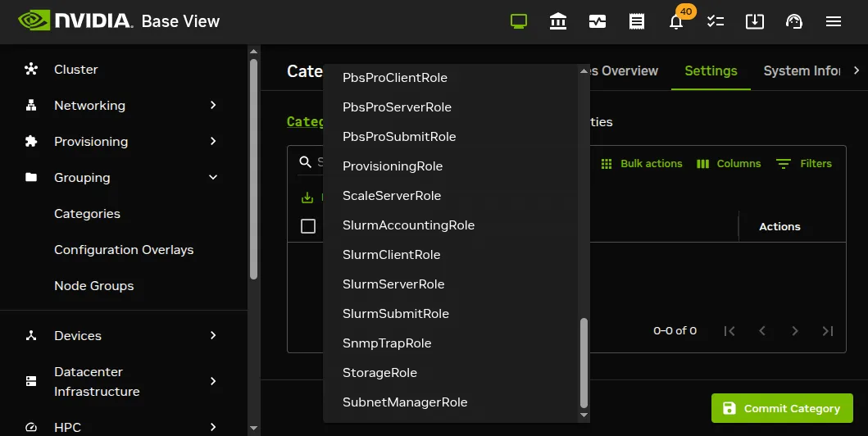Select ScaleServerRole from list
Screen dimensions: 868x436
tap(452, 195)
